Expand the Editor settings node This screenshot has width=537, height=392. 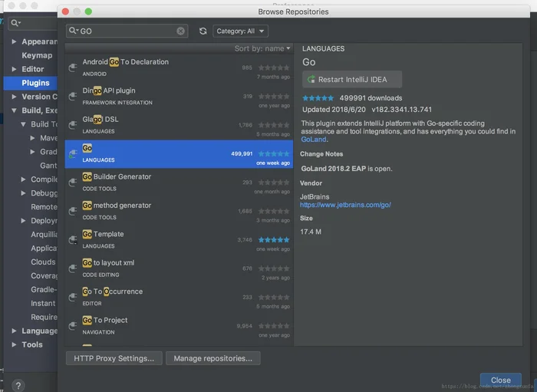(14, 69)
